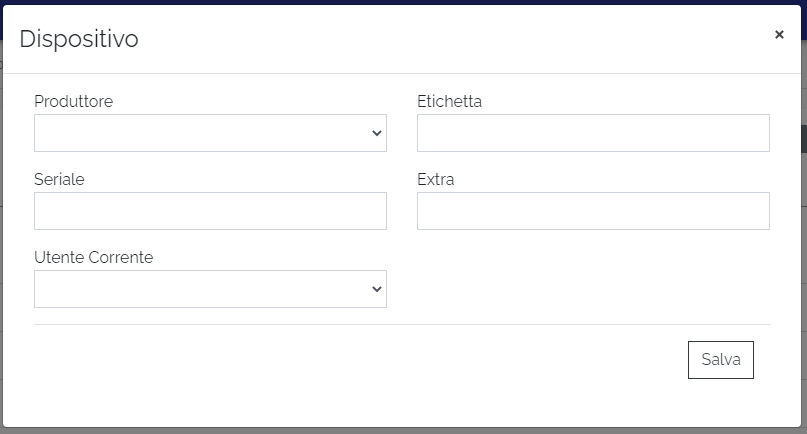
Task: Click the Extra field label
Action: click(435, 179)
